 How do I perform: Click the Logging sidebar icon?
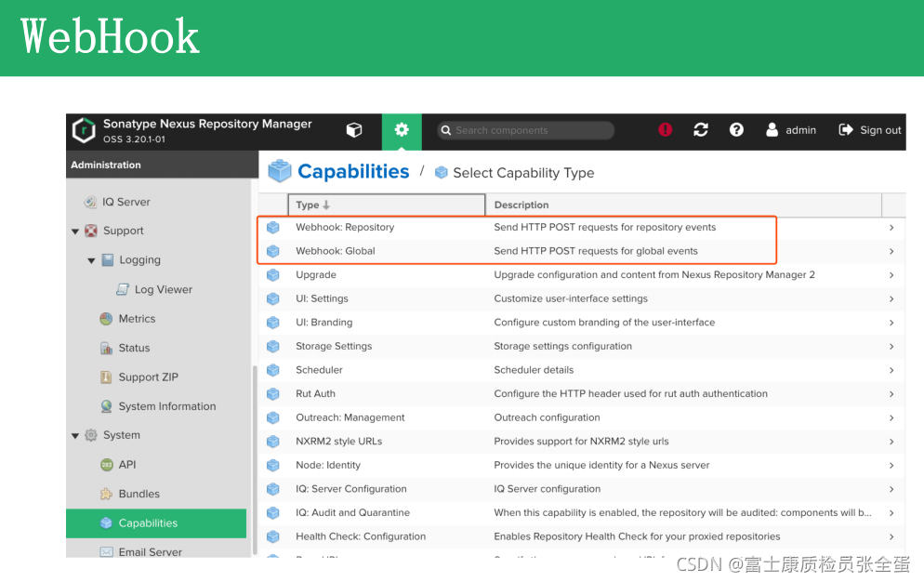pyautogui.click(x=107, y=259)
